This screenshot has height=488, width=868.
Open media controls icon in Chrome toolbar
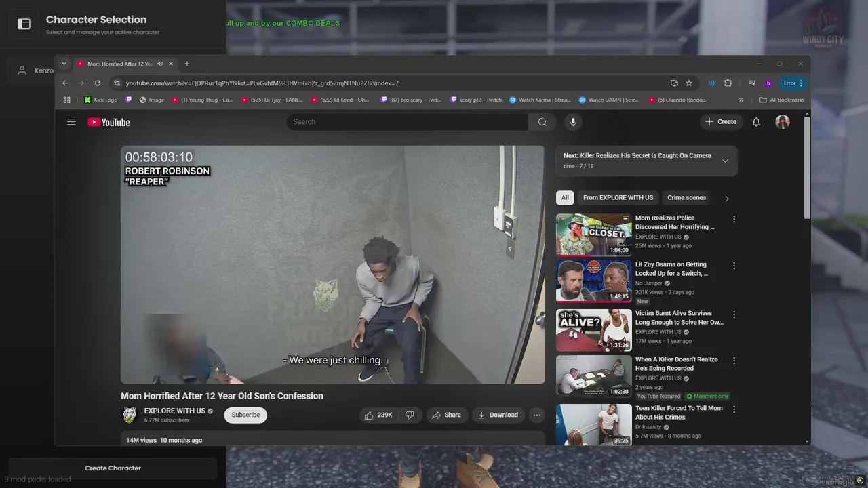point(752,83)
